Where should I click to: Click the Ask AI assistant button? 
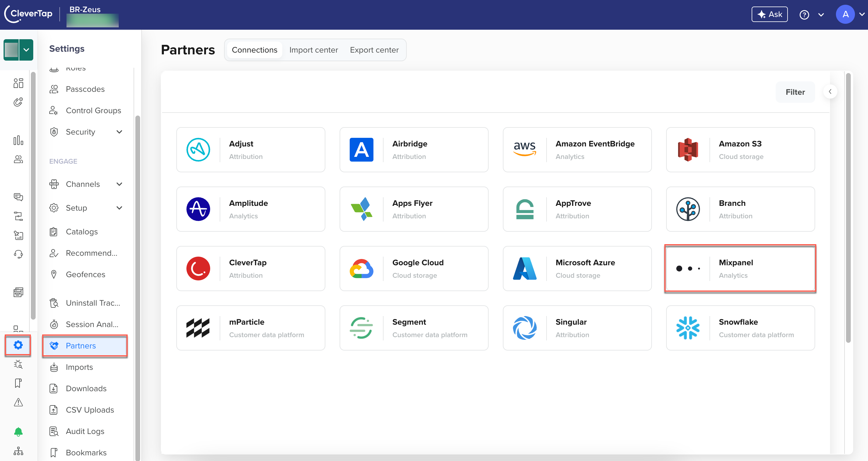coord(769,14)
